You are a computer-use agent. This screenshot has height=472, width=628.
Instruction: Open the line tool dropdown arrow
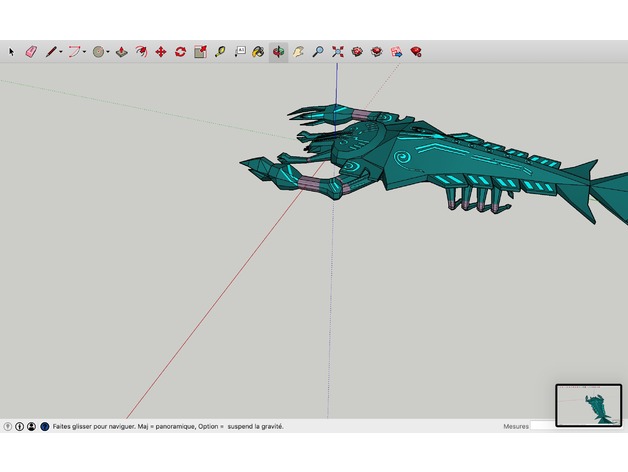61,52
